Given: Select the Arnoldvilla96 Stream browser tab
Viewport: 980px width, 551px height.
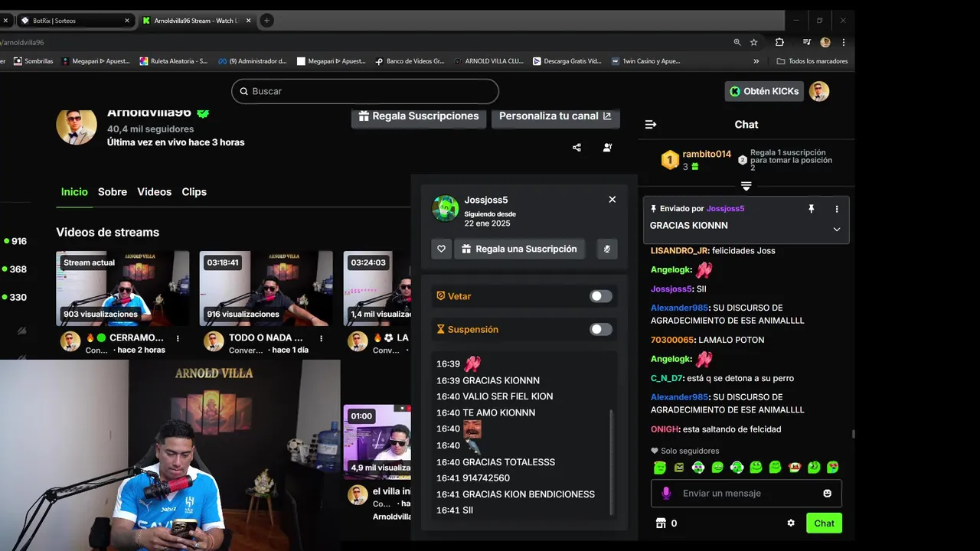Looking at the screenshot, I should 195,21.
